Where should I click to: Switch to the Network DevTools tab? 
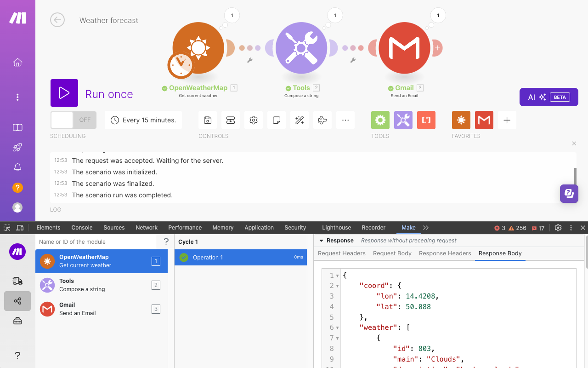147,228
